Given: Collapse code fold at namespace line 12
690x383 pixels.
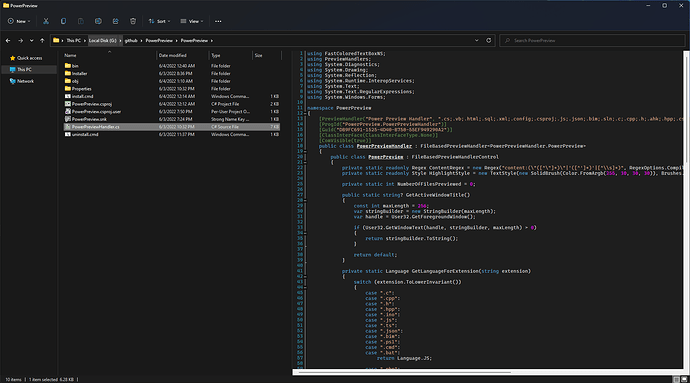Looking at the screenshot, I should click(x=305, y=113).
